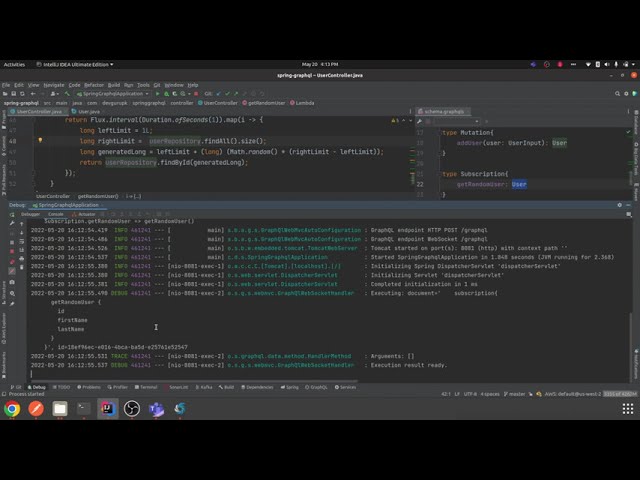Open the Show Applications grid in dock
Viewport: 640px width, 480px height.
[628, 409]
